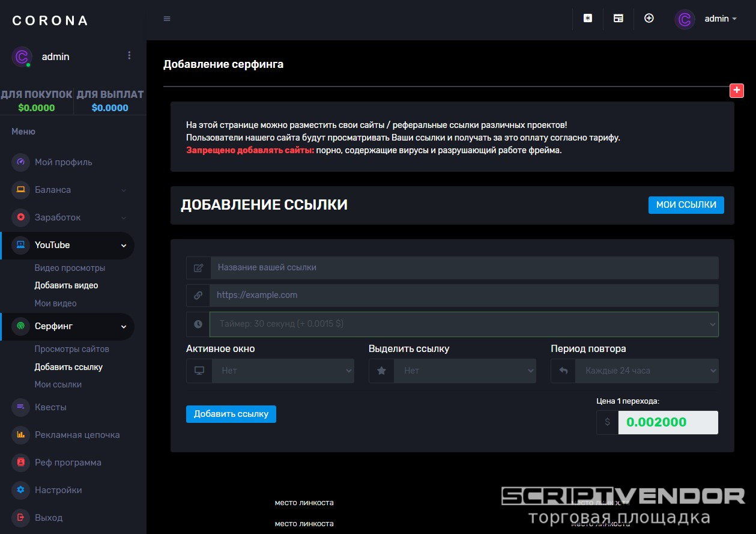756x534 pixels.
Task: Open Квесты menu item
Action: pyautogui.click(x=50, y=407)
